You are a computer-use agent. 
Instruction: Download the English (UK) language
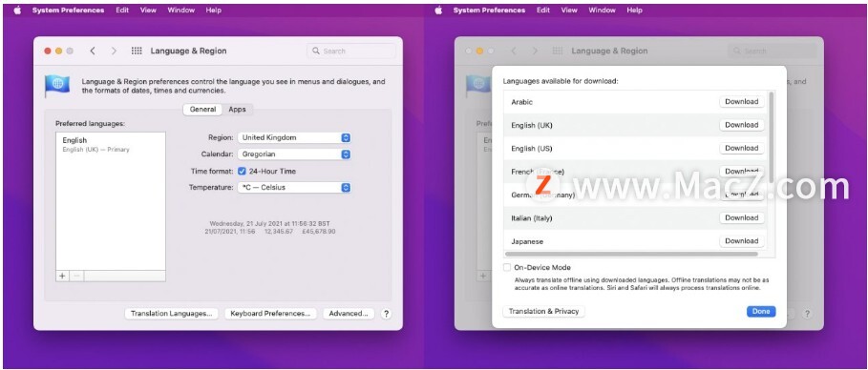742,125
